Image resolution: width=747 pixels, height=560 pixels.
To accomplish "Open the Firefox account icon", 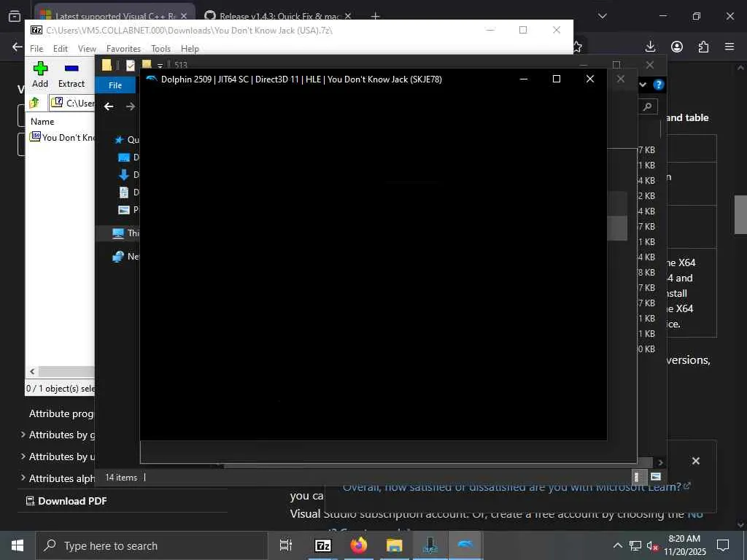I will point(677,47).
